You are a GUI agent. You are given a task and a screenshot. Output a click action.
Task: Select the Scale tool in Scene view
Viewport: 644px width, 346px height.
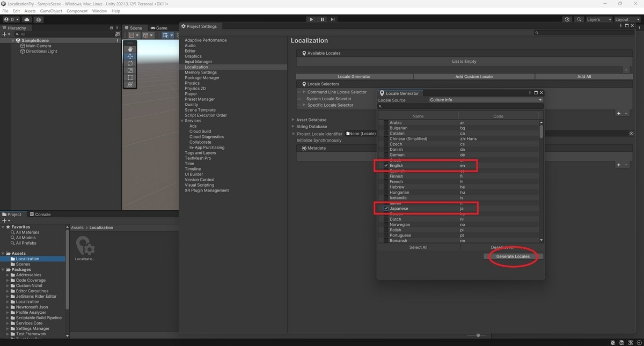(x=130, y=70)
